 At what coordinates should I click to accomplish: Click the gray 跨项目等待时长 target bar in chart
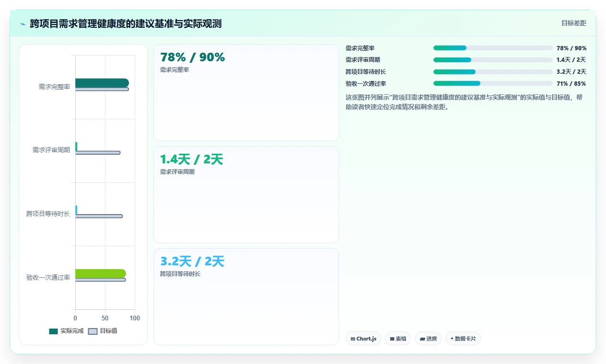click(99, 216)
